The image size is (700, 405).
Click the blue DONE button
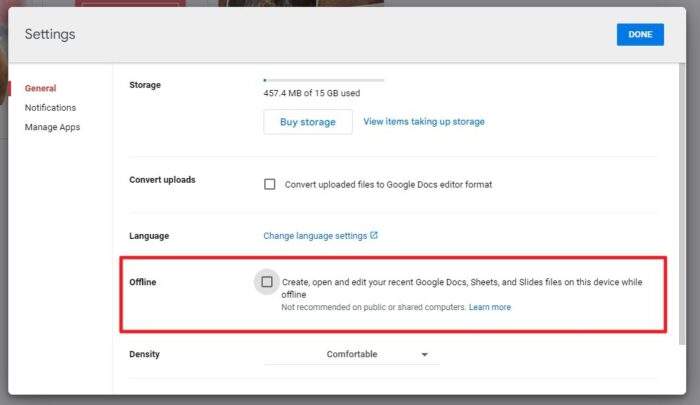click(640, 34)
